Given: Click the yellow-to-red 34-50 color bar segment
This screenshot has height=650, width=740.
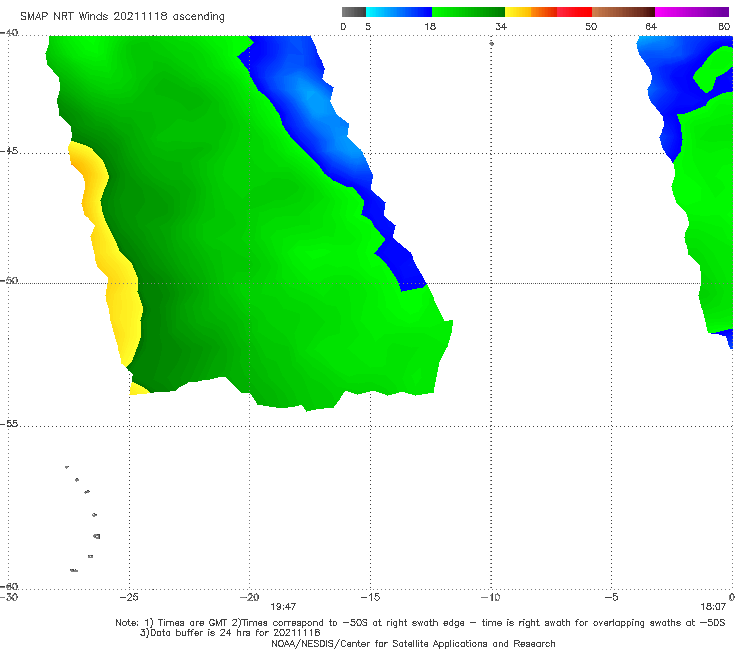Looking at the screenshot, I should [x=548, y=12].
